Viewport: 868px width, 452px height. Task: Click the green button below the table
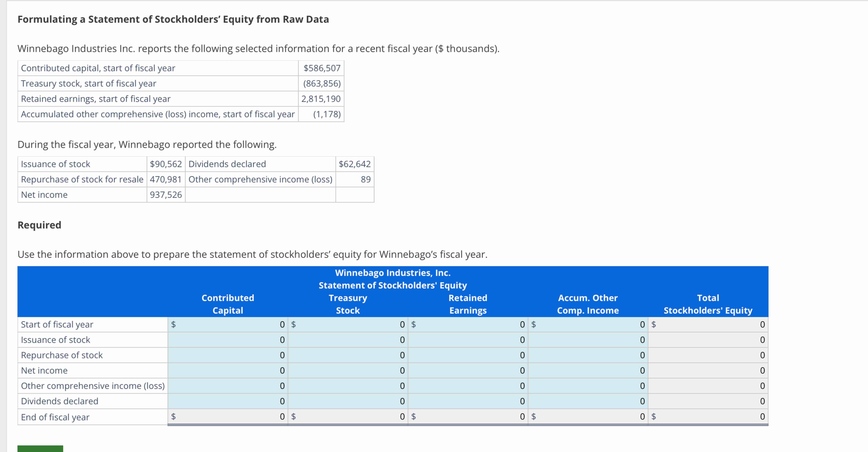click(40, 449)
